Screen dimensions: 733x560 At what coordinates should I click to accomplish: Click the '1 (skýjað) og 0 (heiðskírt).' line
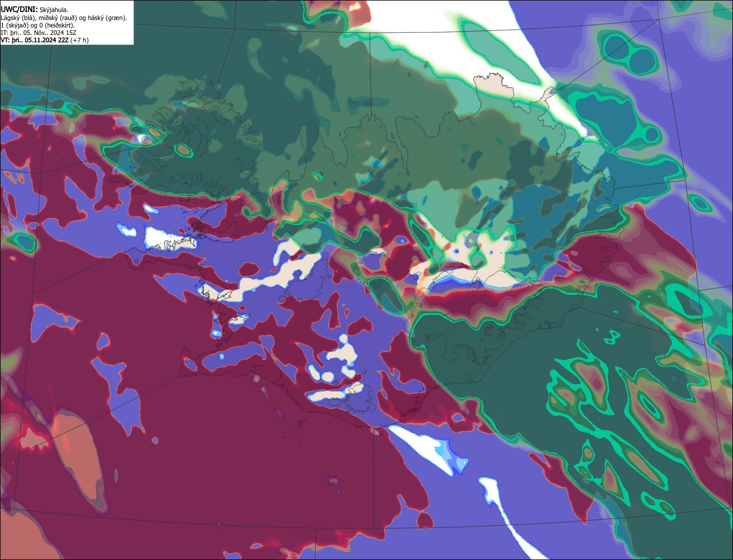pyautogui.click(x=38, y=25)
